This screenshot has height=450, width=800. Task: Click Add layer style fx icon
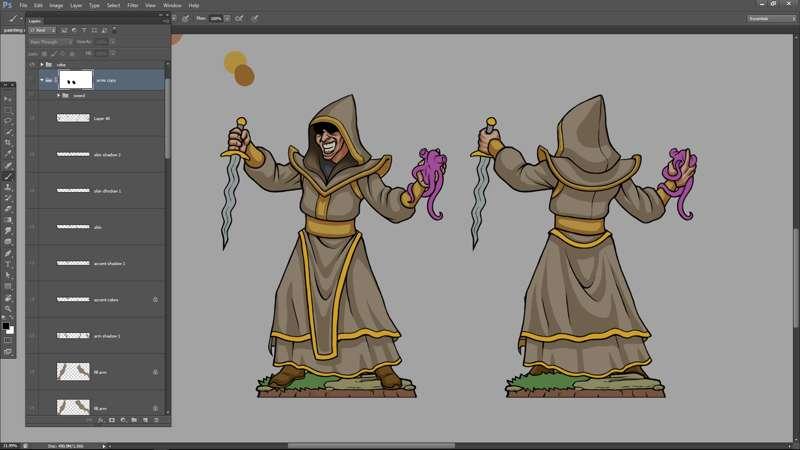tap(101, 420)
